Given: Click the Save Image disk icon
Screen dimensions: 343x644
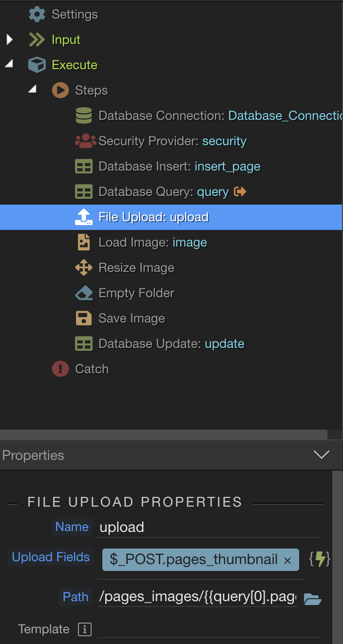Looking at the screenshot, I should point(84,318).
